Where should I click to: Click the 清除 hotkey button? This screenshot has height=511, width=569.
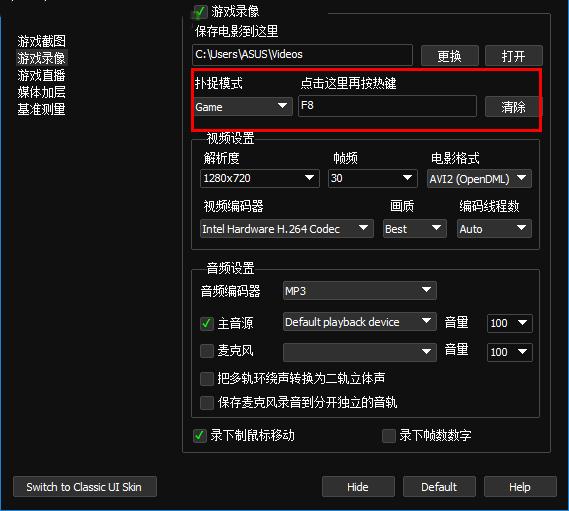[x=513, y=107]
